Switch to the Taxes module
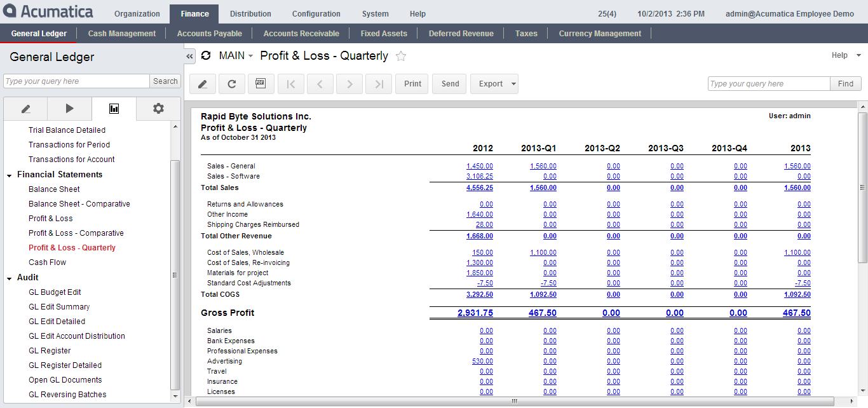 pyautogui.click(x=526, y=34)
